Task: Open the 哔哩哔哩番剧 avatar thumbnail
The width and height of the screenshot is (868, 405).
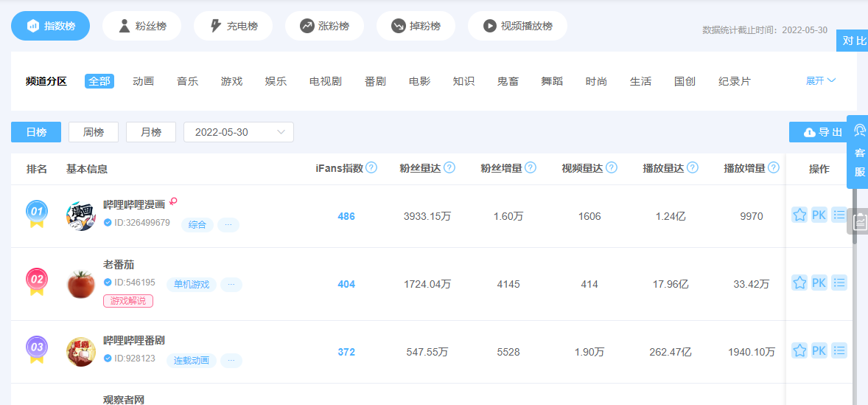Action: tap(81, 352)
